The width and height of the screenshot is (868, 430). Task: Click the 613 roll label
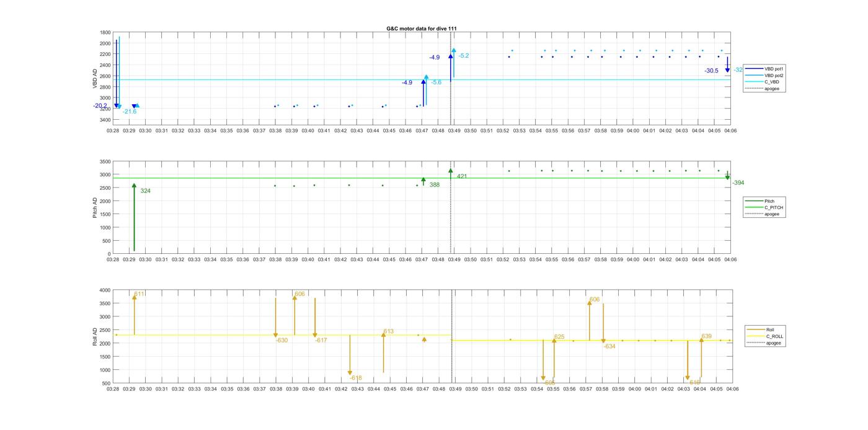(x=389, y=332)
